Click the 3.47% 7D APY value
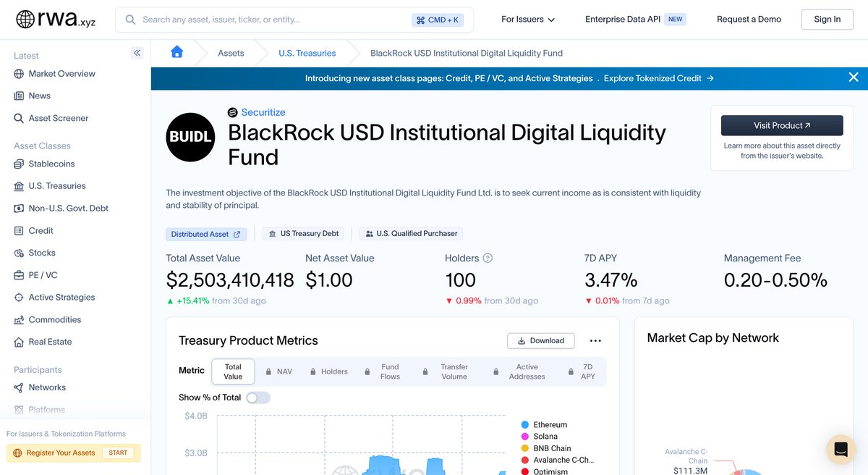868x475 pixels. (x=610, y=280)
